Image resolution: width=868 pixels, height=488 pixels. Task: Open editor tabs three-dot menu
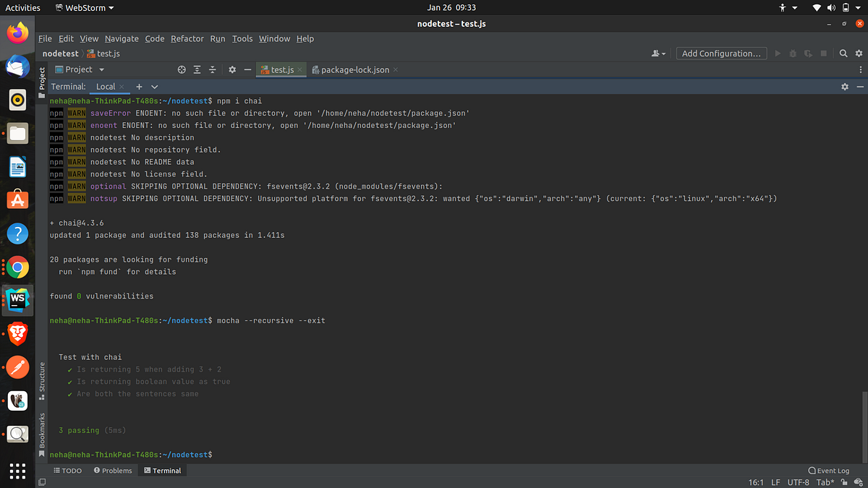pos(859,70)
